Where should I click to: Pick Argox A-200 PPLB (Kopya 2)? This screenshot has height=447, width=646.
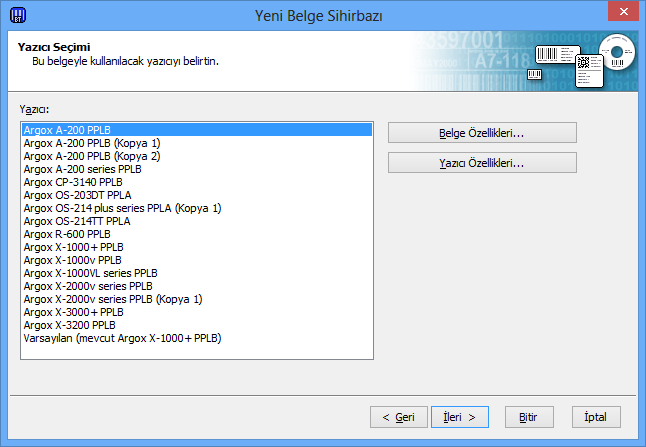tap(91, 156)
